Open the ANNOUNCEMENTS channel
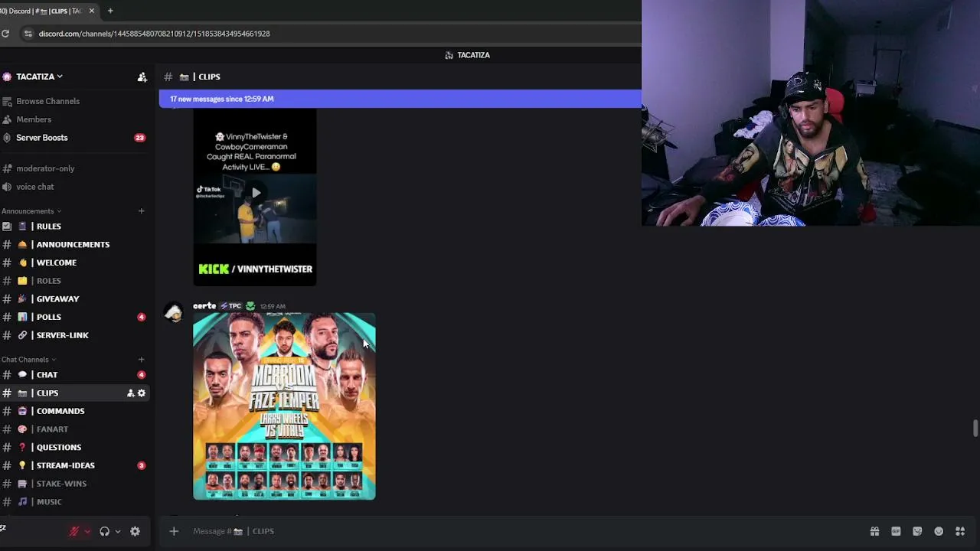Viewport: 980px width, 551px height. (x=73, y=244)
